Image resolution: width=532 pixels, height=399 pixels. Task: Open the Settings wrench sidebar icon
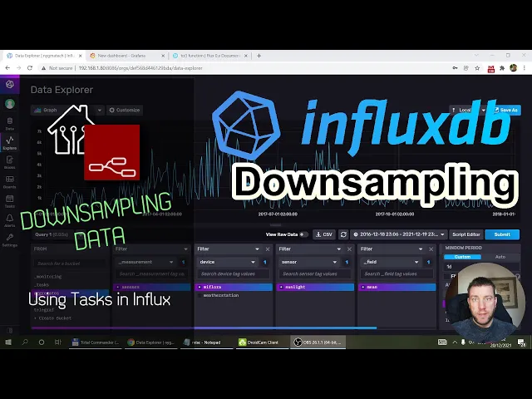pyautogui.click(x=9, y=240)
